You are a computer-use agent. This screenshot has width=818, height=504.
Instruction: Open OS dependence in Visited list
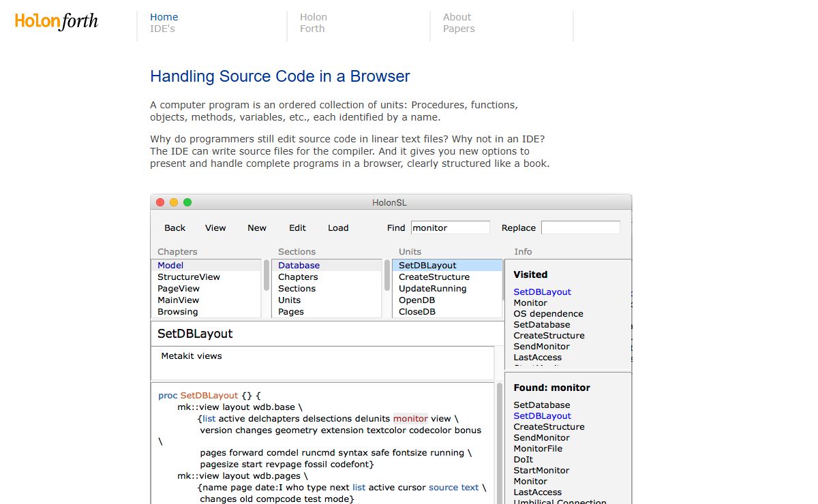point(548,314)
